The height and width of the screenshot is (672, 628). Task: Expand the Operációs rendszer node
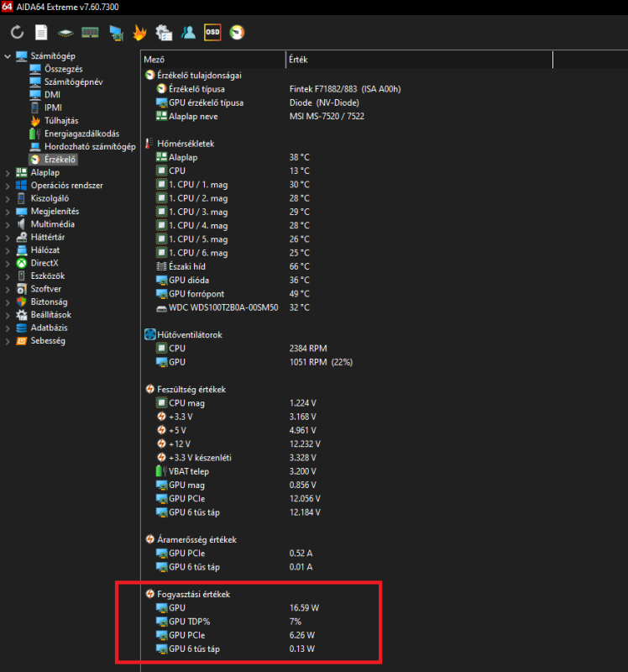(x=8, y=186)
